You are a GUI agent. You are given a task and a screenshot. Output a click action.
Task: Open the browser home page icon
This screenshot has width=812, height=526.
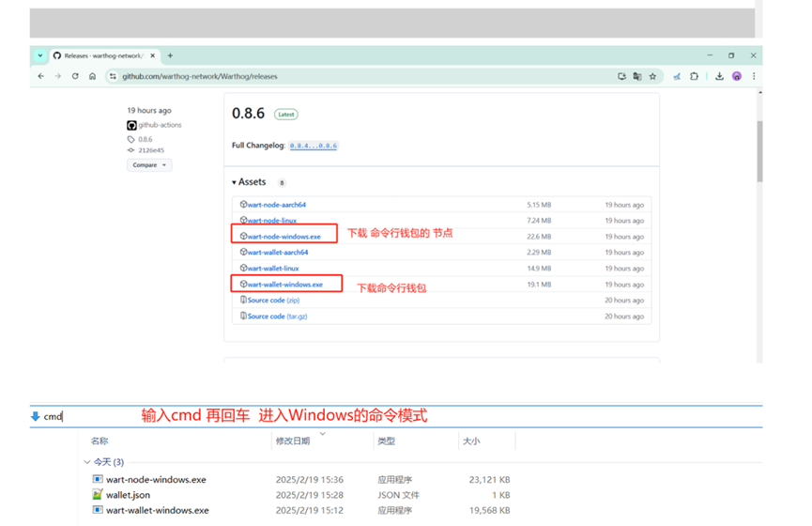(92, 76)
